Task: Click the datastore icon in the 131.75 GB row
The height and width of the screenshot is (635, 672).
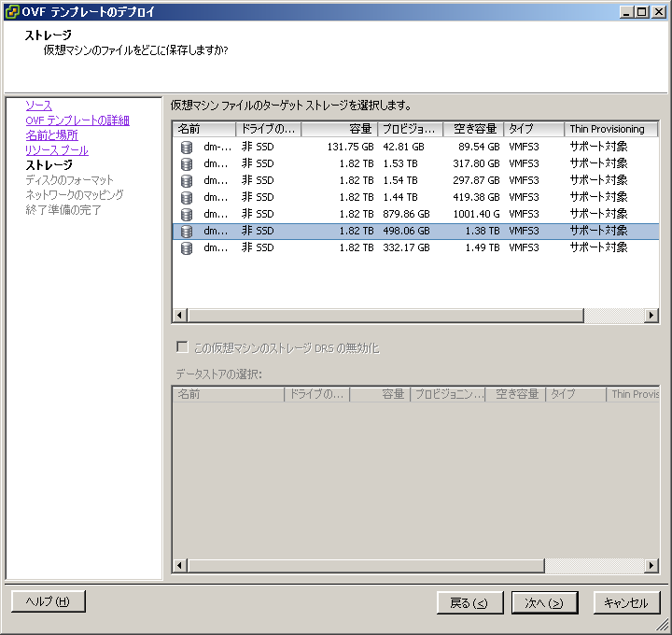Action: [x=187, y=147]
